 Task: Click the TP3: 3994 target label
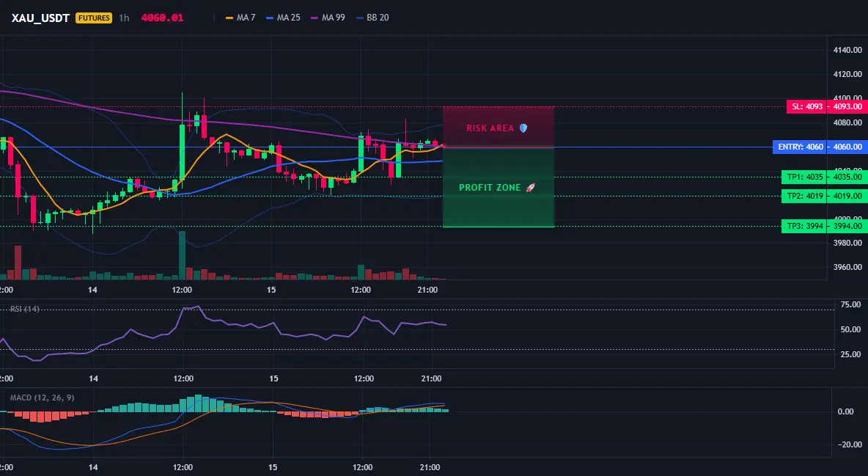804,226
